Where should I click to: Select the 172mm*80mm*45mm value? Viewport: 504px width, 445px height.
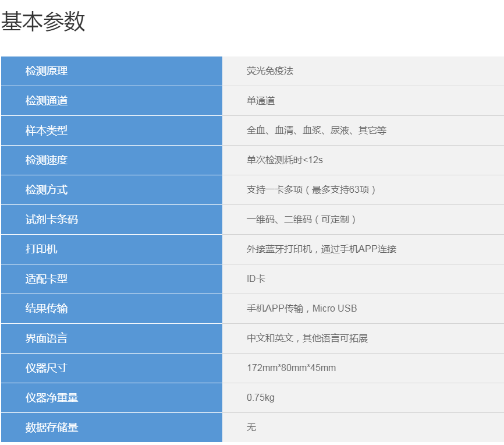[291, 368]
